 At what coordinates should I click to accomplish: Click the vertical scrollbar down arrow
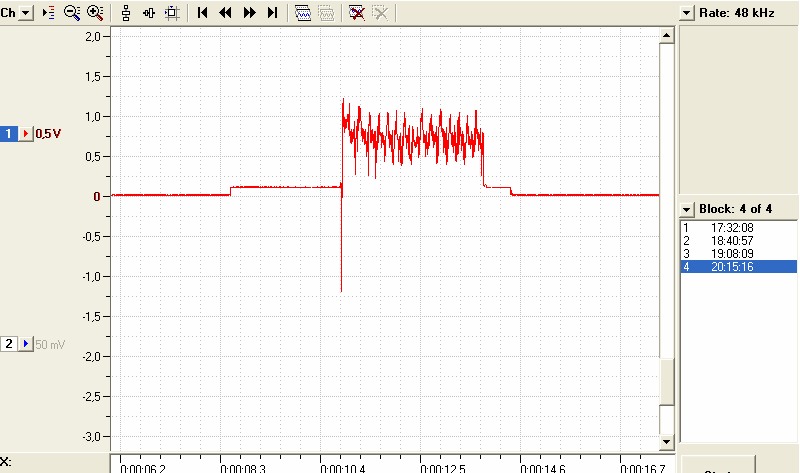click(666, 442)
